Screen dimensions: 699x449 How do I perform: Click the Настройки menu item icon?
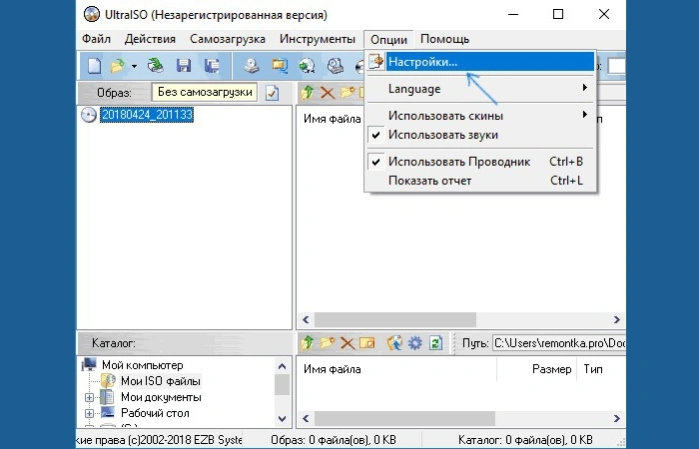pyautogui.click(x=376, y=62)
